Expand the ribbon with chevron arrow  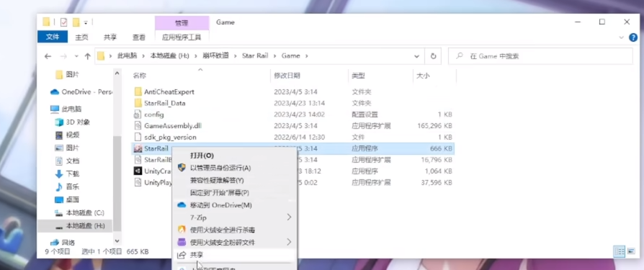621,37
